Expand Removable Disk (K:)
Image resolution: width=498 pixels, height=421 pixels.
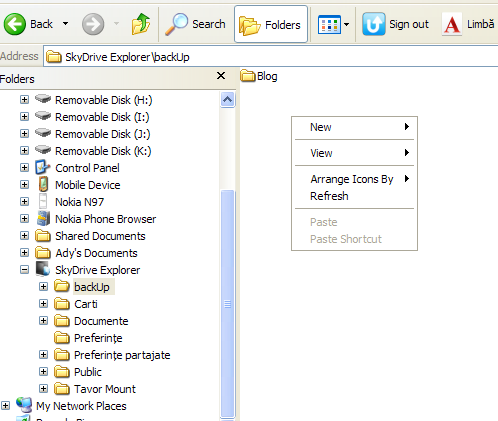[24, 150]
